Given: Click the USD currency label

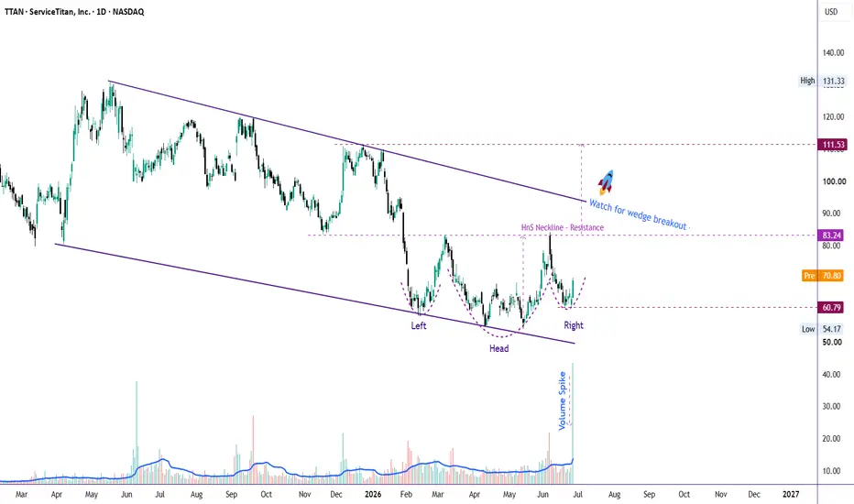Looking at the screenshot, I should (831, 11).
